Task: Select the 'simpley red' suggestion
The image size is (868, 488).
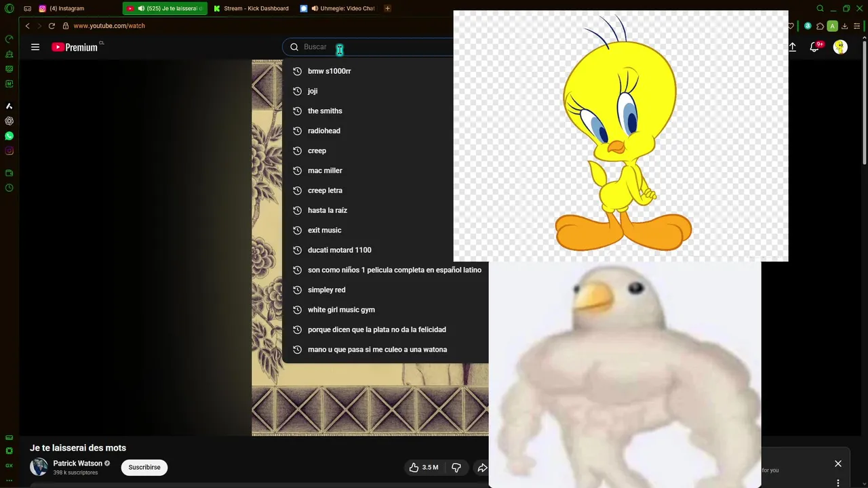Action: 385,290
